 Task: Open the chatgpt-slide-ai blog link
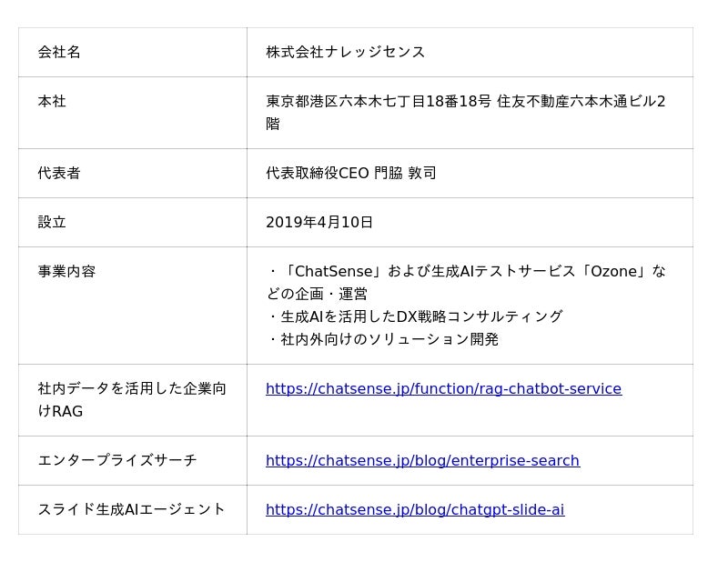415,510
